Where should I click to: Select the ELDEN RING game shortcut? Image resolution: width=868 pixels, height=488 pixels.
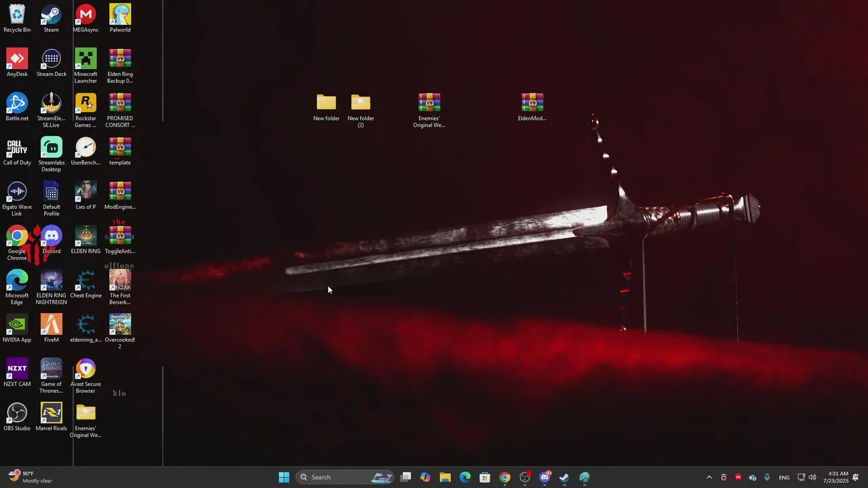[x=85, y=240]
